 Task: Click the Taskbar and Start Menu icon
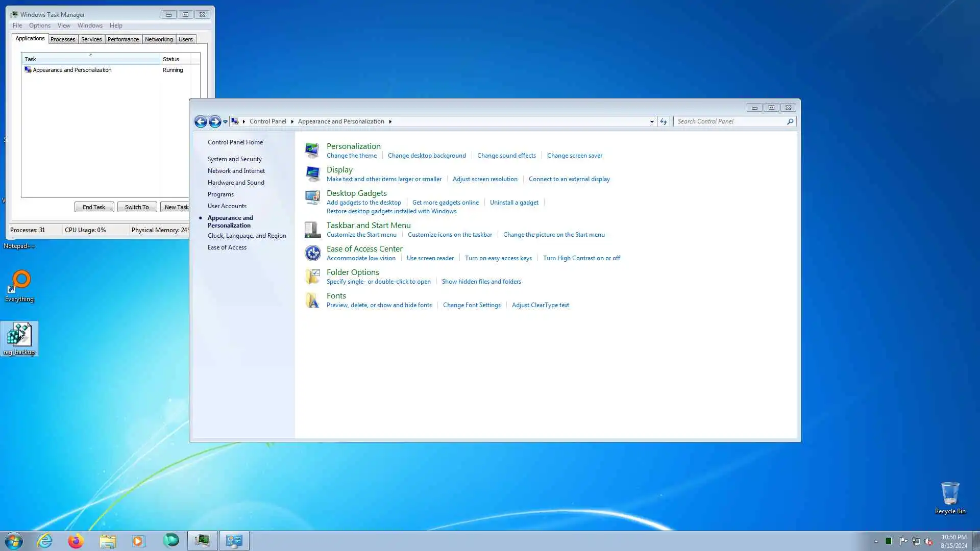point(312,230)
